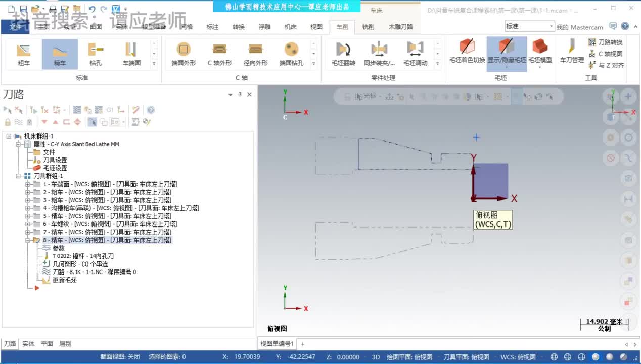
Task: Open the 毛坯模型 dropdown arrow
Action: [540, 67]
